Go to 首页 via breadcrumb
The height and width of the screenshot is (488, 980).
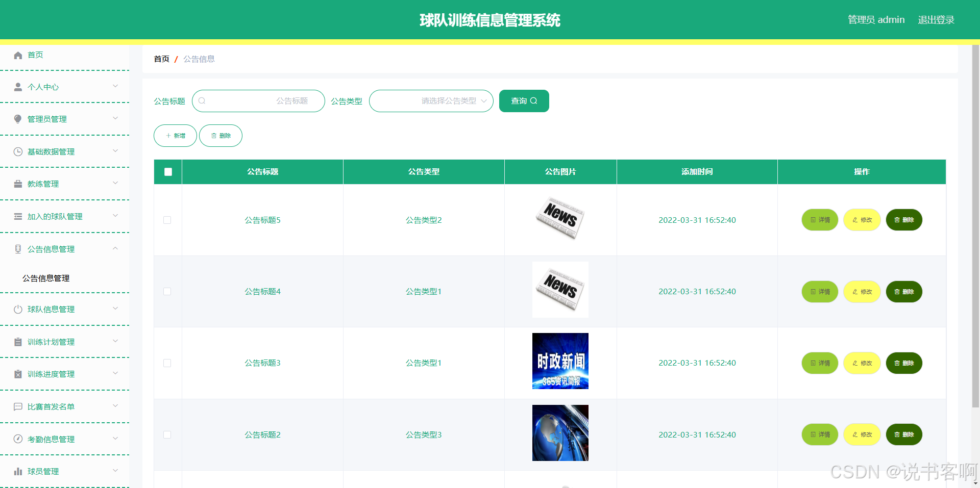point(161,59)
